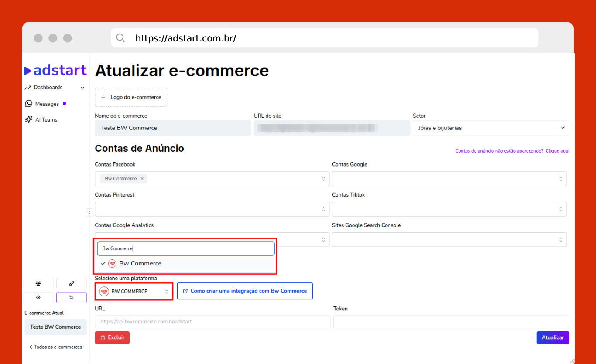Image resolution: width=596 pixels, height=364 pixels.
Task: Click the 'E-commerce Atual' label
Action: [44, 313]
